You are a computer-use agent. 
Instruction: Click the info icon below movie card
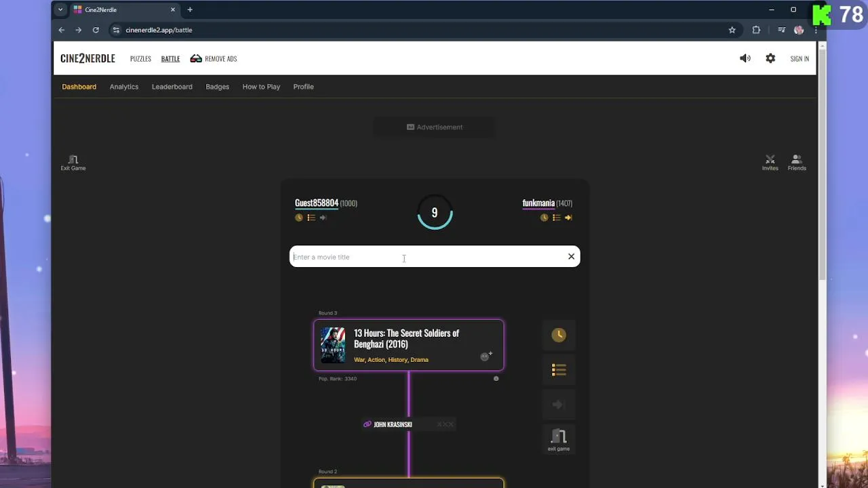496,379
